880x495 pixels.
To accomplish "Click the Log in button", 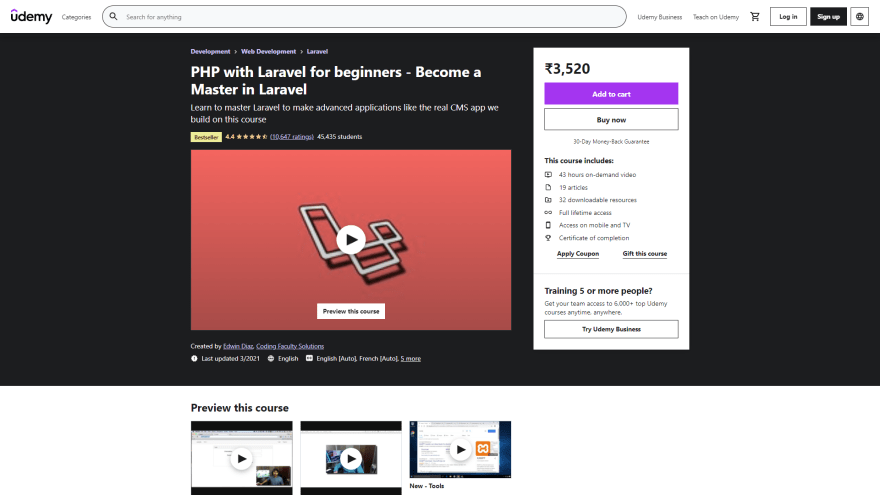I will [788, 17].
